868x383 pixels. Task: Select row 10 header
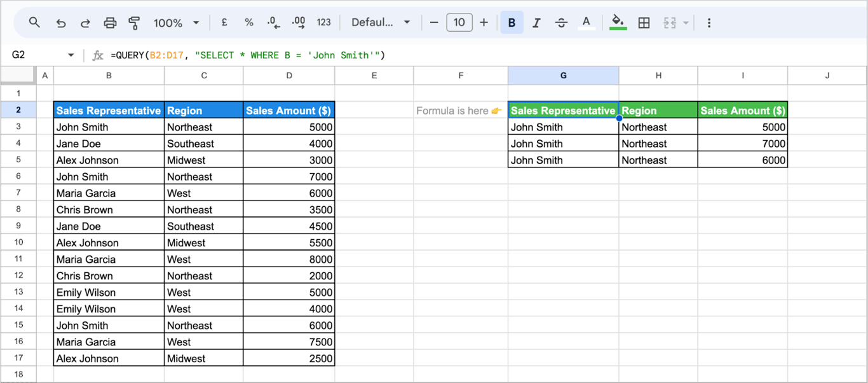[18, 242]
